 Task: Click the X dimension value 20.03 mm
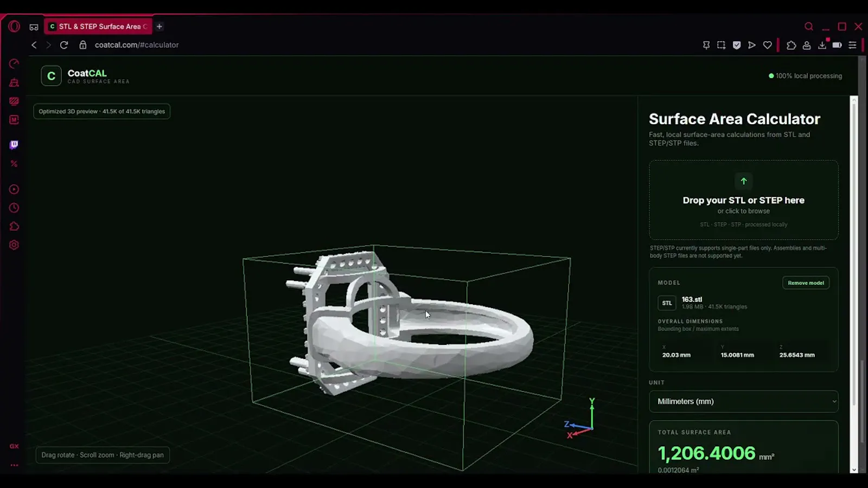coord(676,355)
